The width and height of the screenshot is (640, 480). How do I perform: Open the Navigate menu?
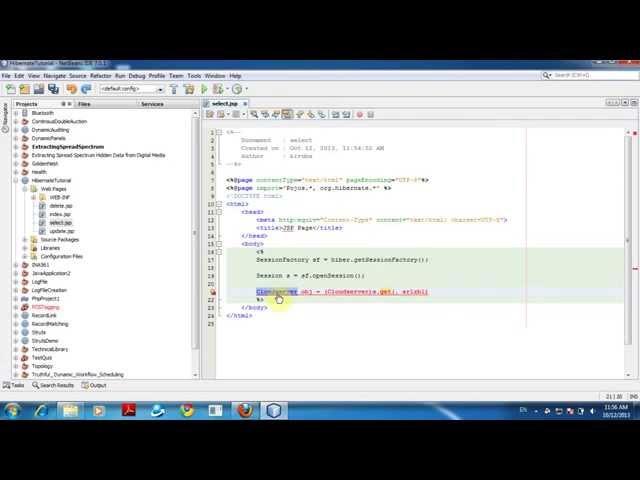[54, 76]
